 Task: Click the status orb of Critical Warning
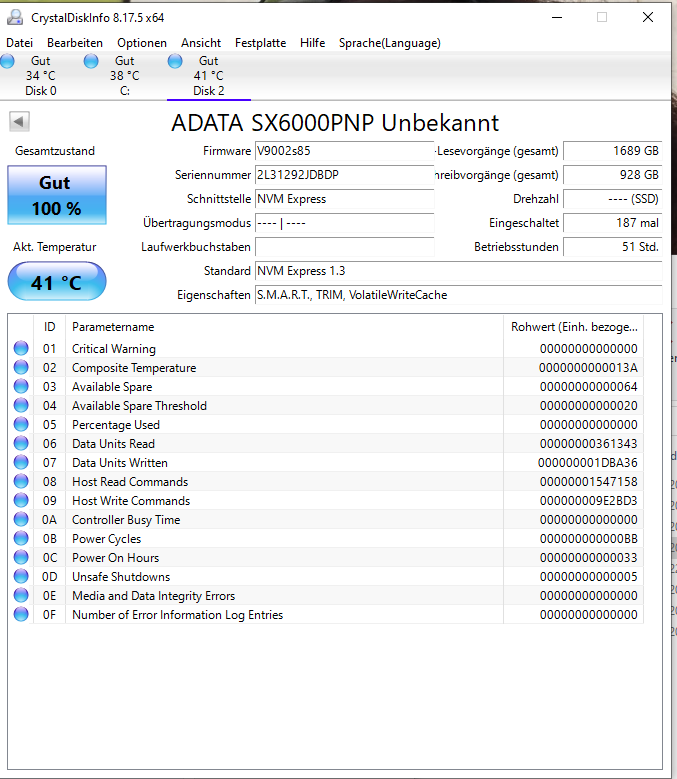point(21,348)
